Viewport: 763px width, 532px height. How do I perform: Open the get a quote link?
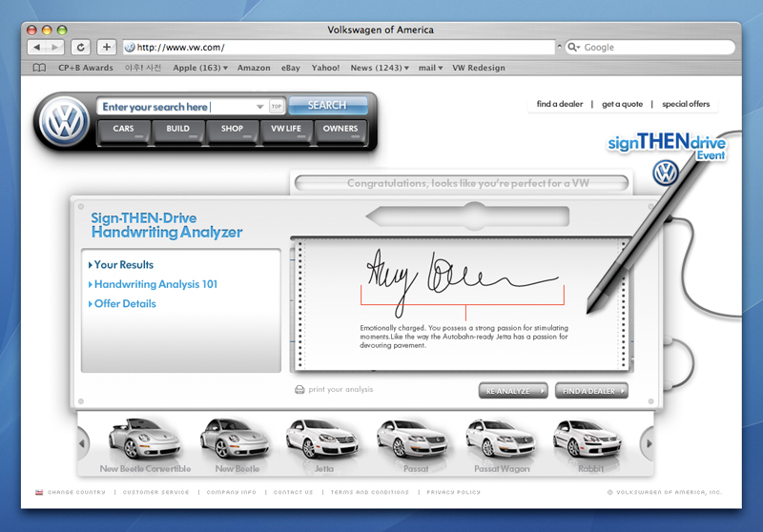[623, 104]
